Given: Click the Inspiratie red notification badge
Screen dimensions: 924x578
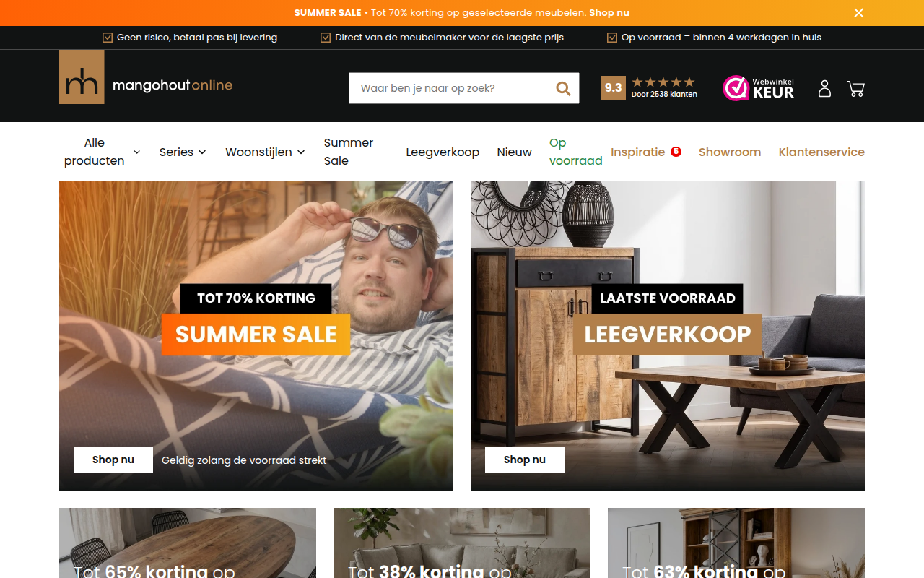Looking at the screenshot, I should 676,152.
